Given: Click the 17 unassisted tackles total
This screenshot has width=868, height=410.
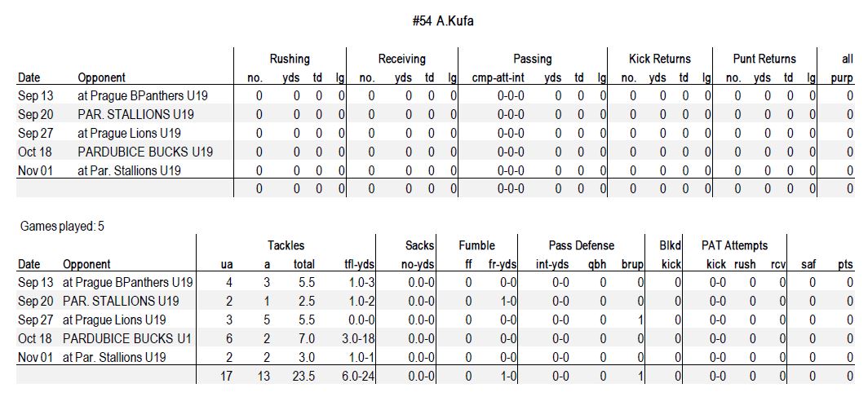Looking at the screenshot, I should [x=227, y=377].
